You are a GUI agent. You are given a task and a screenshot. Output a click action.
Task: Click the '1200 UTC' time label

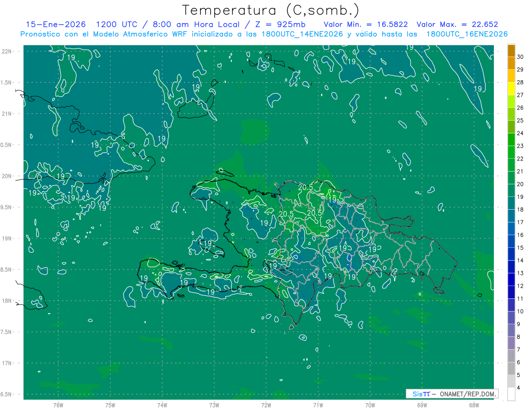coord(117,25)
